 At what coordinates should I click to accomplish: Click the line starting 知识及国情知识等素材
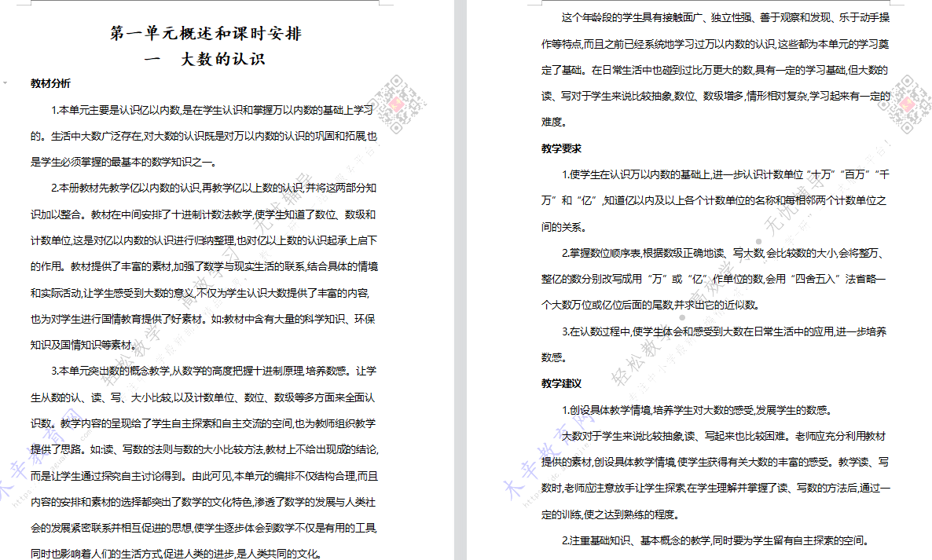click(83, 345)
